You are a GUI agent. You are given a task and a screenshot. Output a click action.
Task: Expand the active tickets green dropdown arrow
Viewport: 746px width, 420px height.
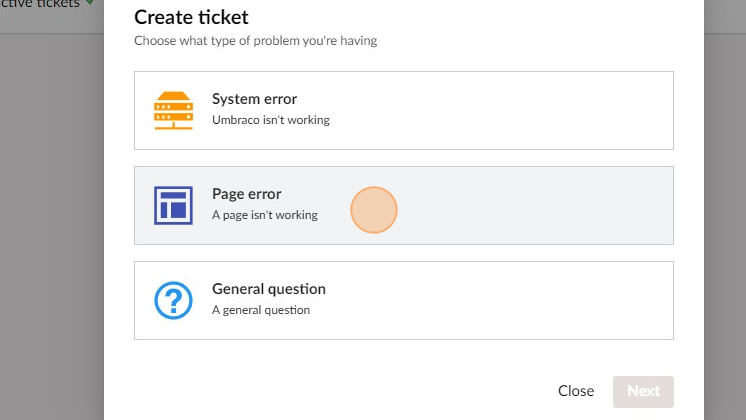(90, 4)
